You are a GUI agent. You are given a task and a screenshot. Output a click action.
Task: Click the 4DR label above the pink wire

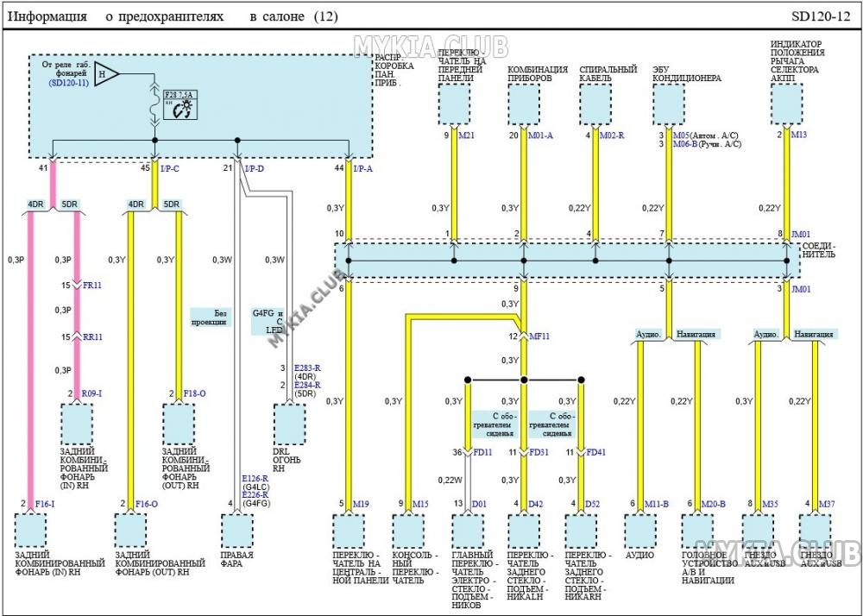pyautogui.click(x=35, y=204)
